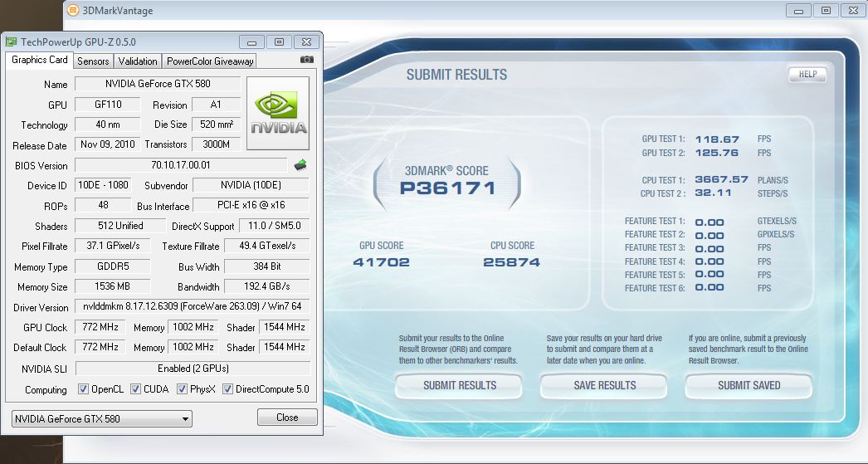Open the Sensors tab

pos(93,61)
